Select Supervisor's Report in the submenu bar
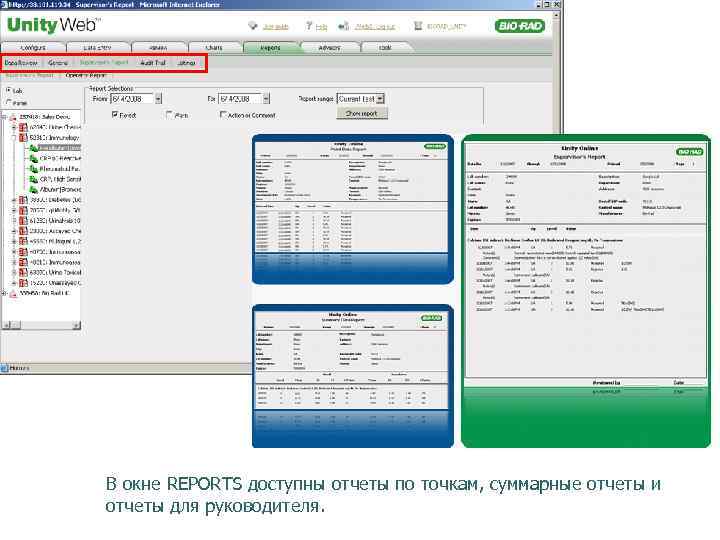This screenshot has height=540, width=720. (x=104, y=62)
